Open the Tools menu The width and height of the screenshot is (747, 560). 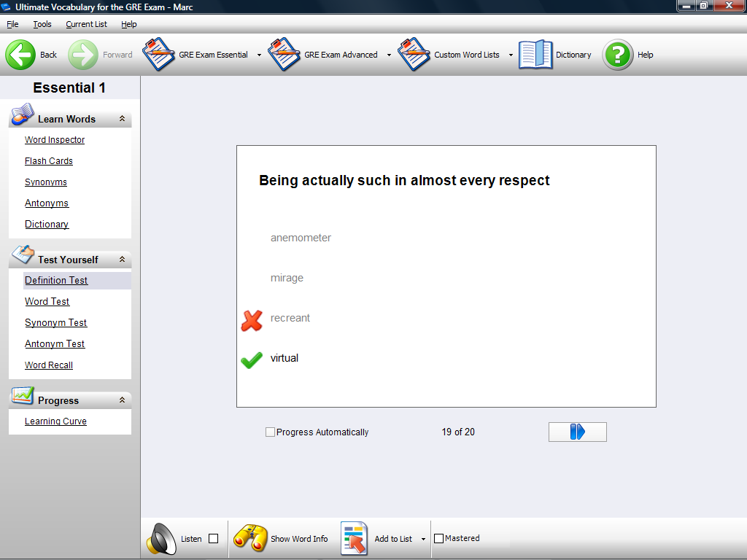tap(42, 24)
